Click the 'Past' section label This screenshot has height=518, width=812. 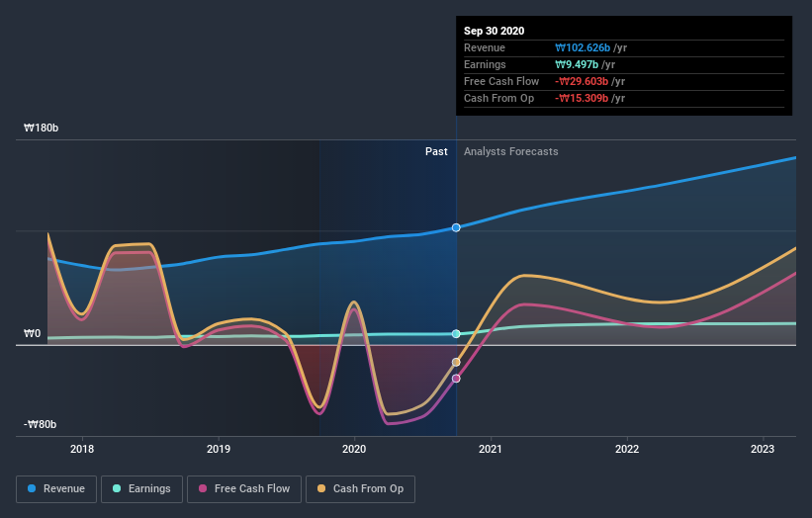click(x=436, y=151)
